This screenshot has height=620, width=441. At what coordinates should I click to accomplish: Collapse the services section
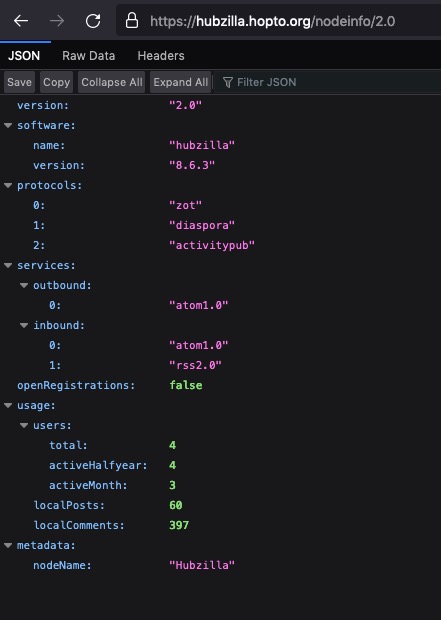point(8,265)
